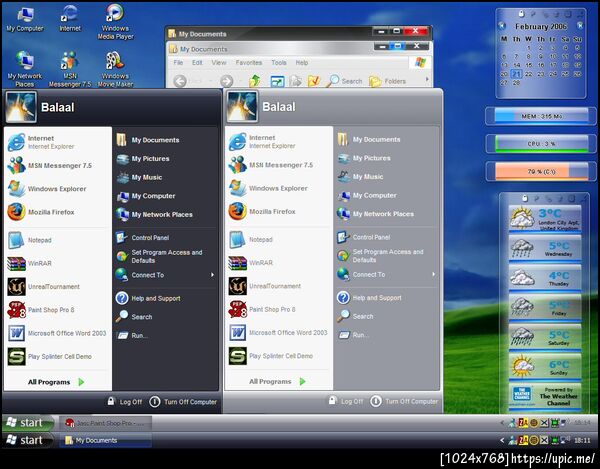
Task: Open Notepad from the dark Start menu
Action: [x=29, y=240]
